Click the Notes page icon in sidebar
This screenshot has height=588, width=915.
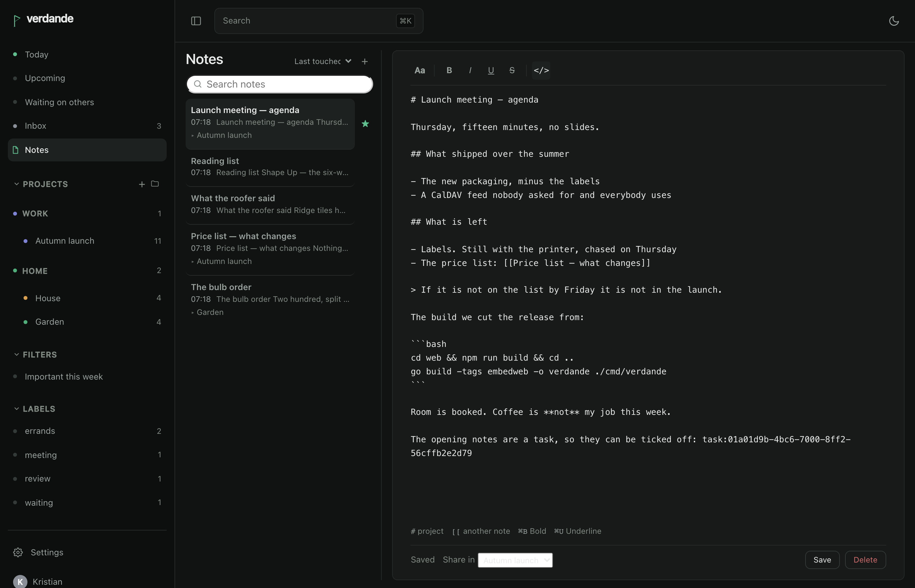tap(16, 150)
